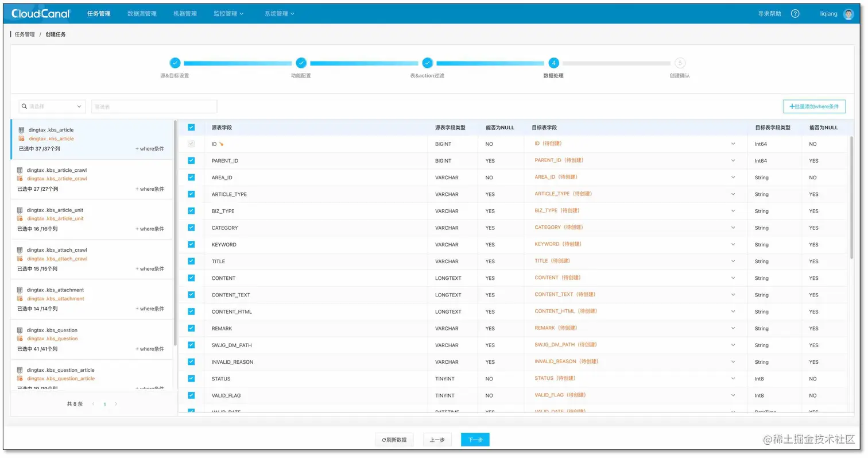The height and width of the screenshot is (458, 868).
Task: Expand target field dropdown for CATEGORY row
Action: click(x=733, y=228)
